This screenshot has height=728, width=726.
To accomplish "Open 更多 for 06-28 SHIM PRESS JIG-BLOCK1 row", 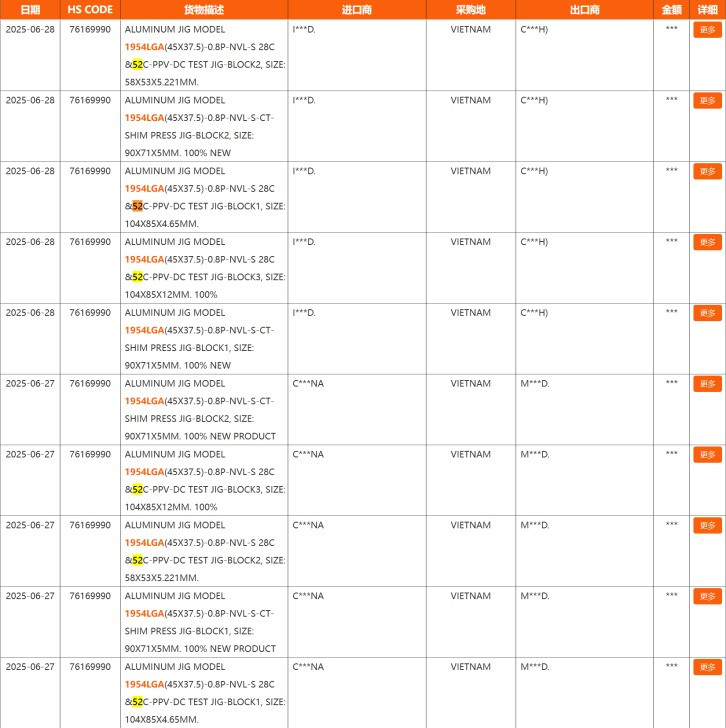I will tap(707, 313).
